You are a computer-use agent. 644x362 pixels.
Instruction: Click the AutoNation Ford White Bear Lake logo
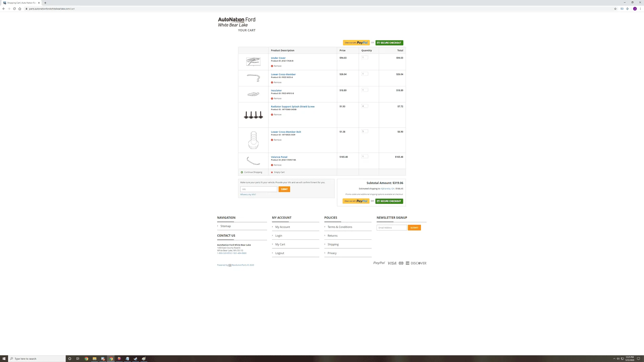pos(237,22)
